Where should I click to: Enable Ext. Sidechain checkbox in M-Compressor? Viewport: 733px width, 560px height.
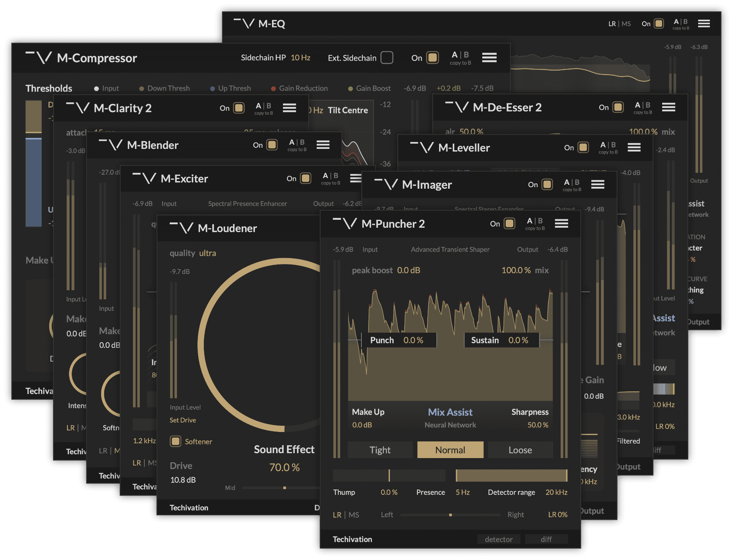(x=387, y=58)
